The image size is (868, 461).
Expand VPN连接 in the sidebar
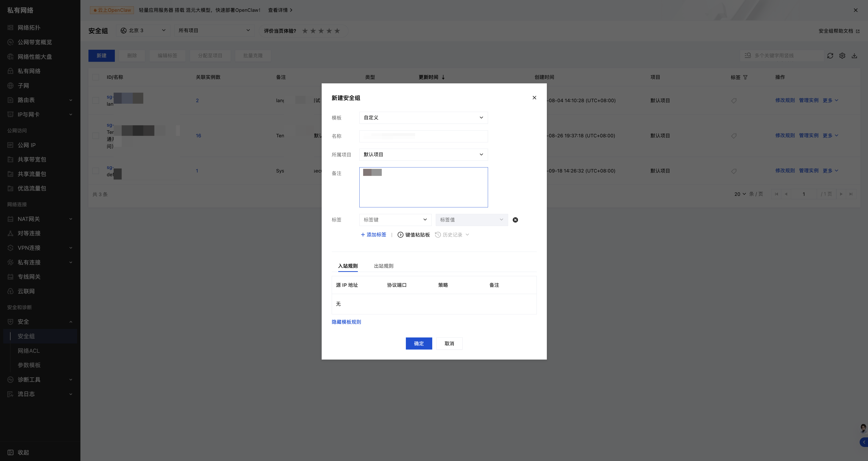[40, 248]
